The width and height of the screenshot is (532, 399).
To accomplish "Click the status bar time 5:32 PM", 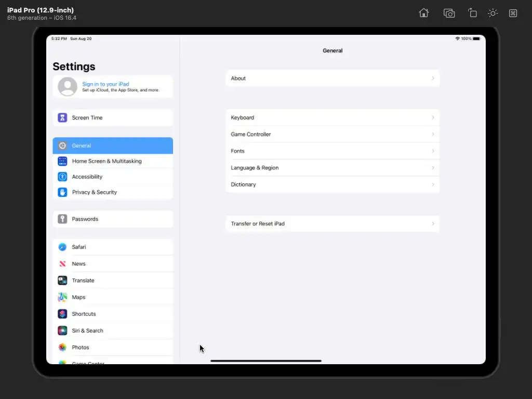I will click(59, 38).
